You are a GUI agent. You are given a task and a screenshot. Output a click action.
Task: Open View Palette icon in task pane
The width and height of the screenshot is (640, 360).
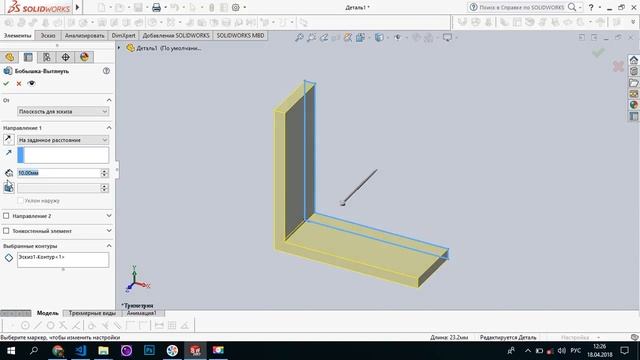tap(633, 94)
